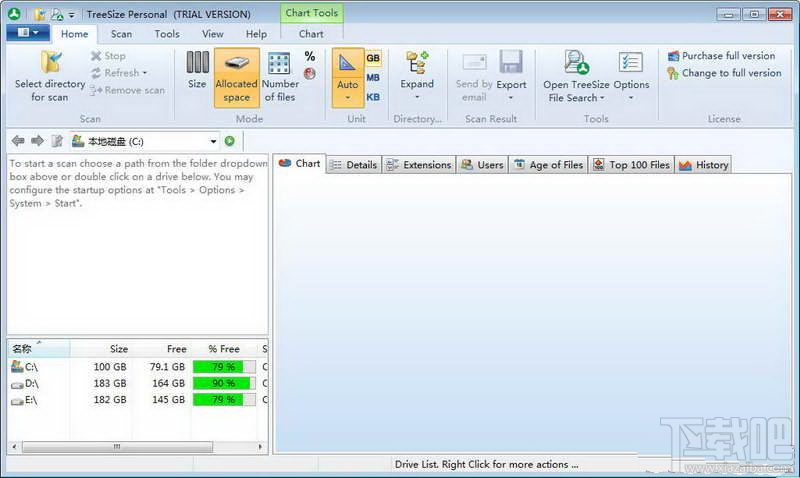The image size is (800, 478).
Task: Click the D:\ 90 % free bar
Action: tap(224, 383)
